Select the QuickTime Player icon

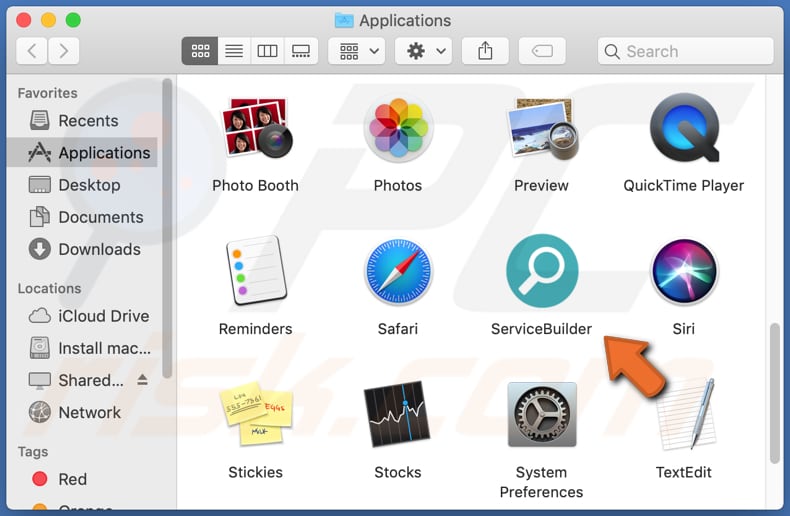[x=684, y=127]
